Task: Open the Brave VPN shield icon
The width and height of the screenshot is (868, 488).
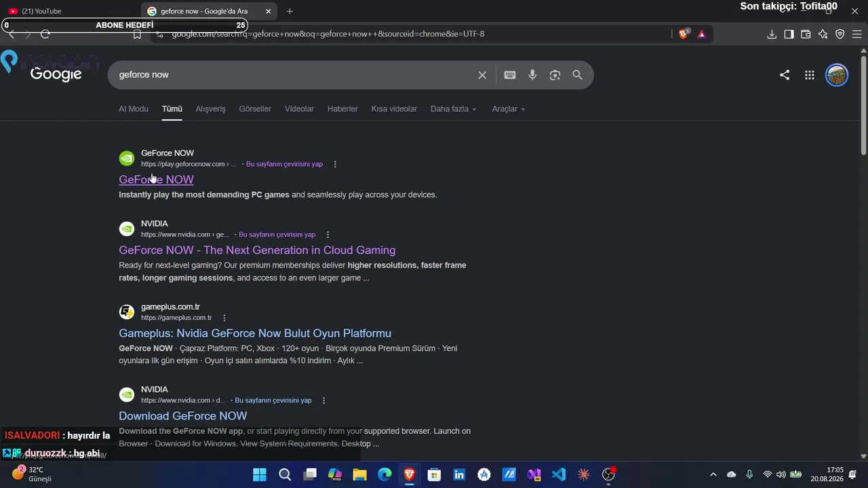Action: pyautogui.click(x=840, y=34)
